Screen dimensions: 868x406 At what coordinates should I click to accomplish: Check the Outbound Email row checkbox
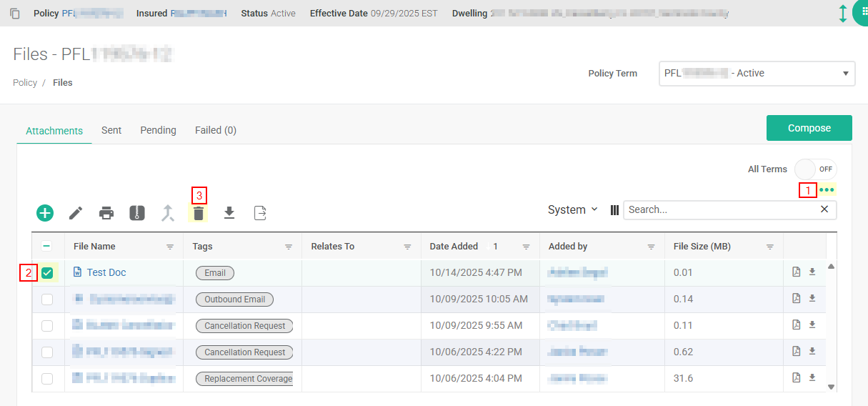coord(47,299)
